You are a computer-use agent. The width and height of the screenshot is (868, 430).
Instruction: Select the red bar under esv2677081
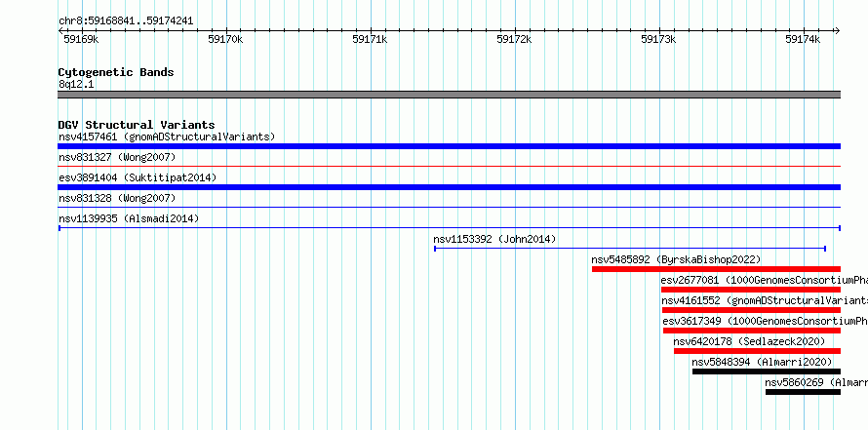click(x=751, y=290)
